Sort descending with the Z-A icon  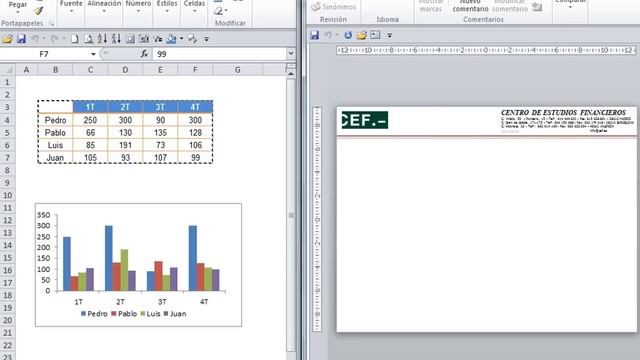[116, 39]
